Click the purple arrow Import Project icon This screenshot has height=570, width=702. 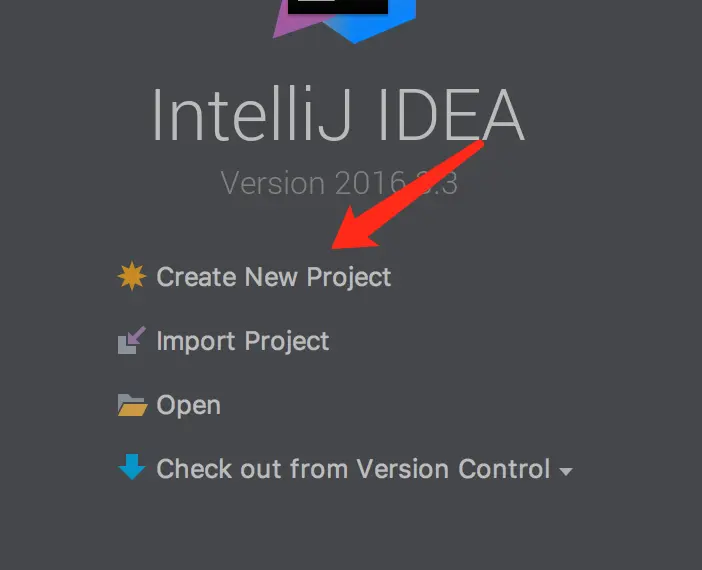132,340
